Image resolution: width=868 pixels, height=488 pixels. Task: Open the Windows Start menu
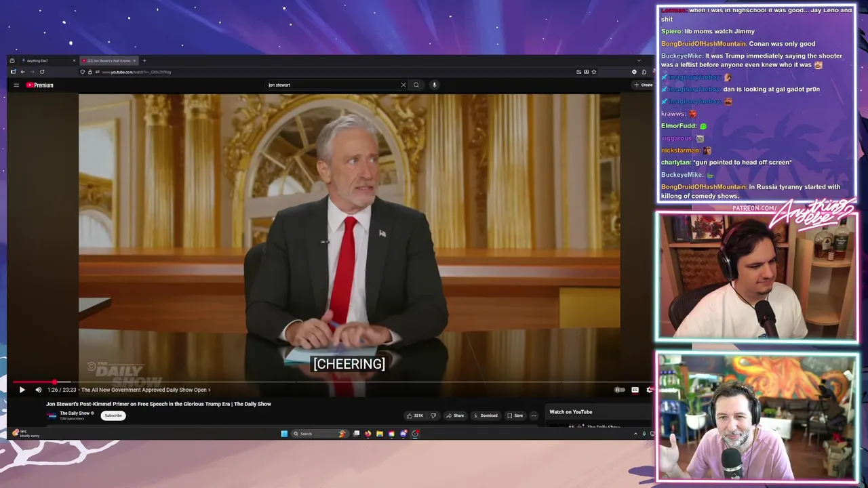pos(284,434)
